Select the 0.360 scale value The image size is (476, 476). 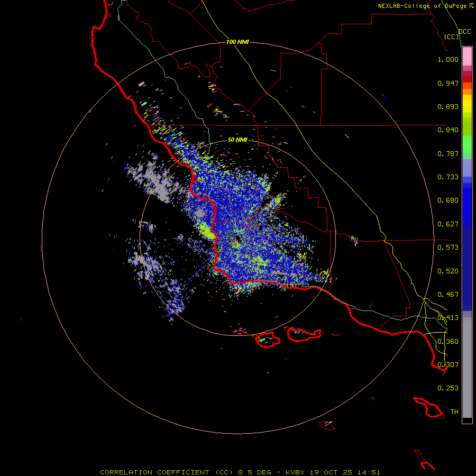pyautogui.click(x=448, y=342)
